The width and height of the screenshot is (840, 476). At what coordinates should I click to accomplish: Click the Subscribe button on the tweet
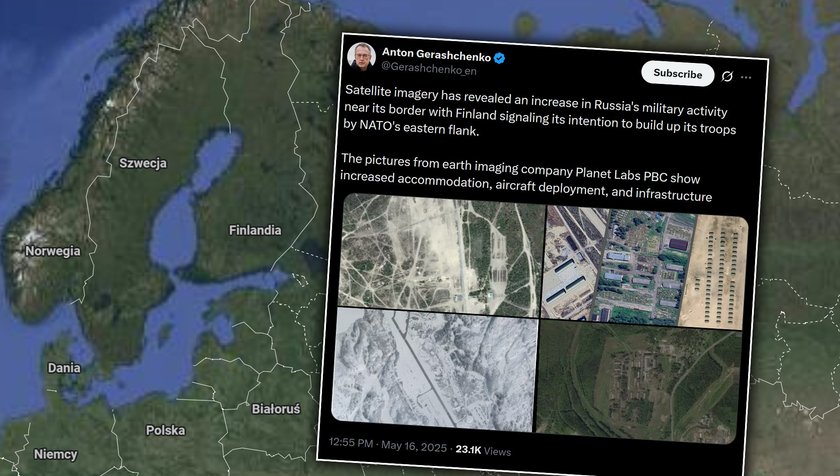point(678,74)
